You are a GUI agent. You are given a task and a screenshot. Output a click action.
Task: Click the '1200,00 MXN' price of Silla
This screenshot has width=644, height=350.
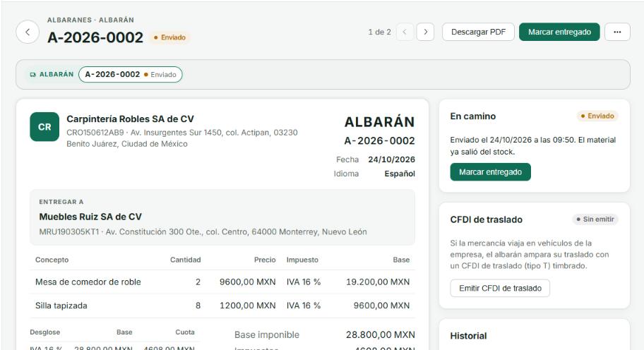[x=248, y=306]
